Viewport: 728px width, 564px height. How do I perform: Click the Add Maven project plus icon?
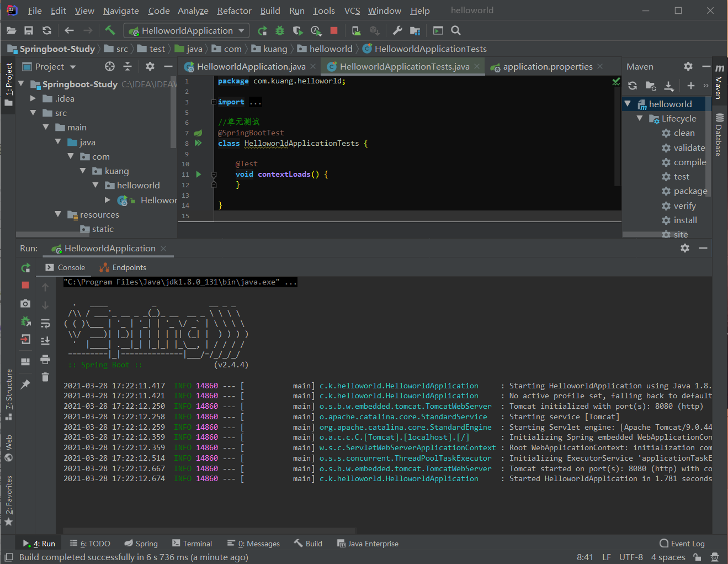(x=690, y=86)
